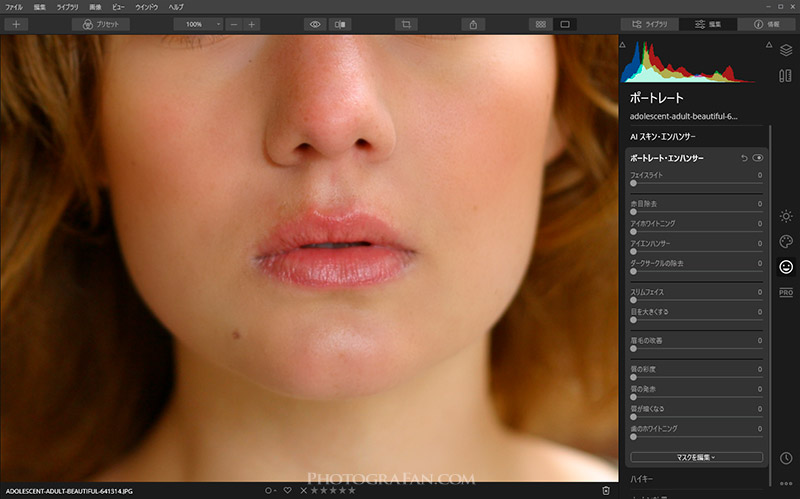Open the マスクを編集 dropdown button

point(697,457)
